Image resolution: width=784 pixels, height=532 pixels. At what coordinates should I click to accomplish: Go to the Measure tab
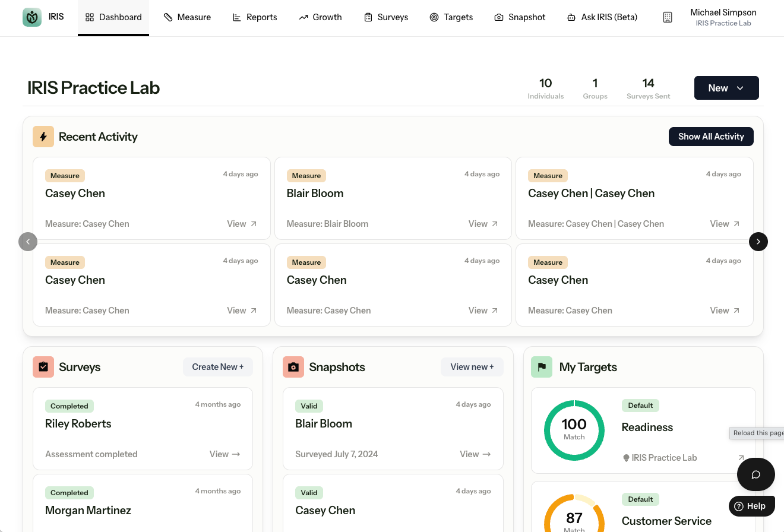point(187,17)
